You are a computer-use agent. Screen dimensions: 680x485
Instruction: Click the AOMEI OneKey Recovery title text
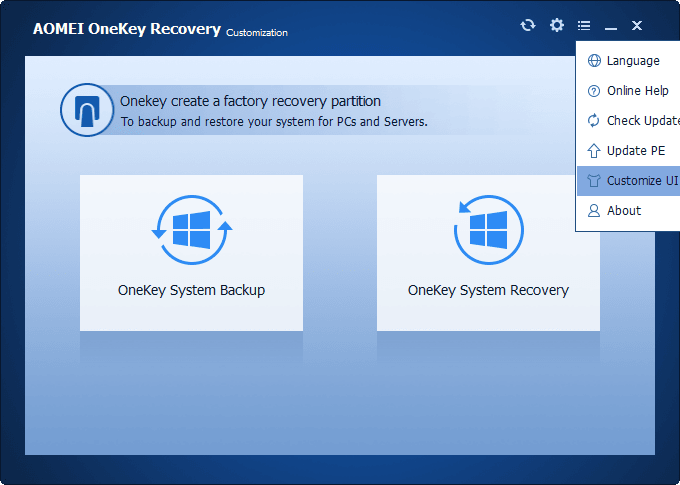point(126,28)
